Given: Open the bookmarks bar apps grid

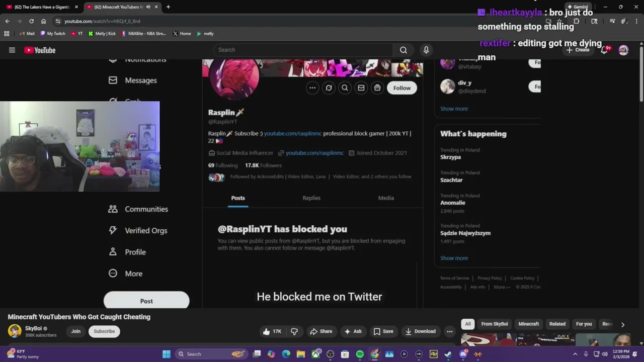Looking at the screenshot, I should tap(7, 34).
